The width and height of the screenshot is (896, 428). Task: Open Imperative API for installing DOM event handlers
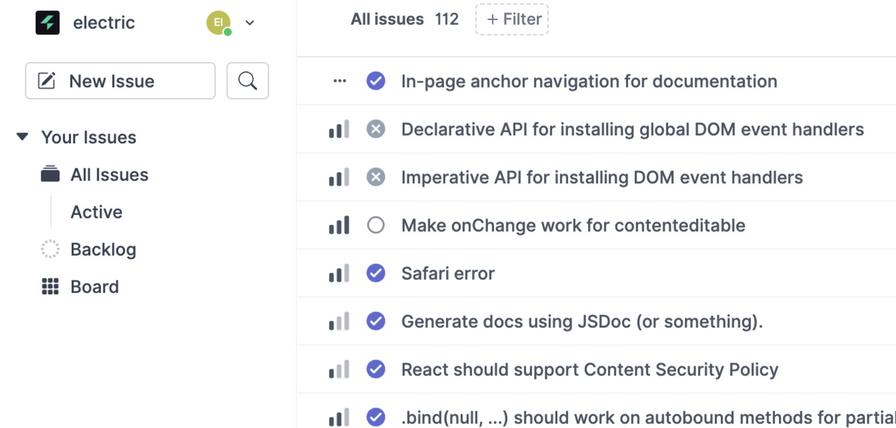click(x=601, y=177)
